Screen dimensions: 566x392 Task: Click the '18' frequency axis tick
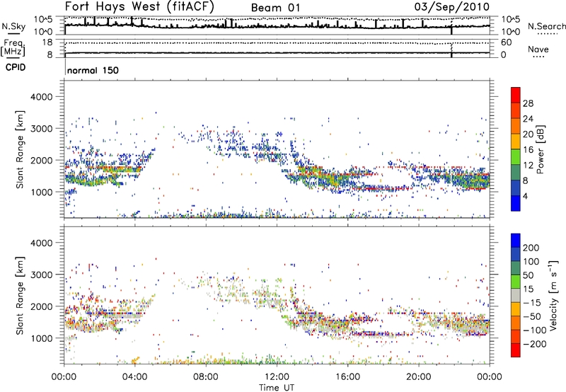47,42
